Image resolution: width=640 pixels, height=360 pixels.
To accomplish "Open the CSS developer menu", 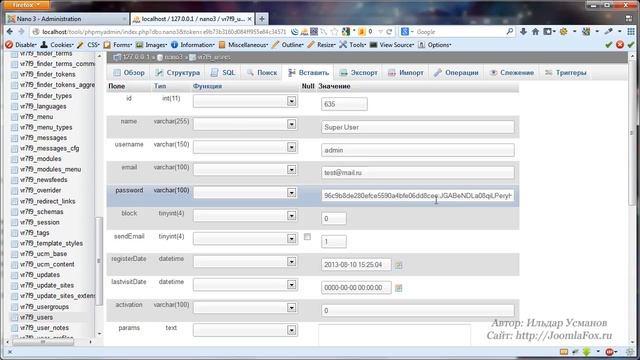I will 88,45.
